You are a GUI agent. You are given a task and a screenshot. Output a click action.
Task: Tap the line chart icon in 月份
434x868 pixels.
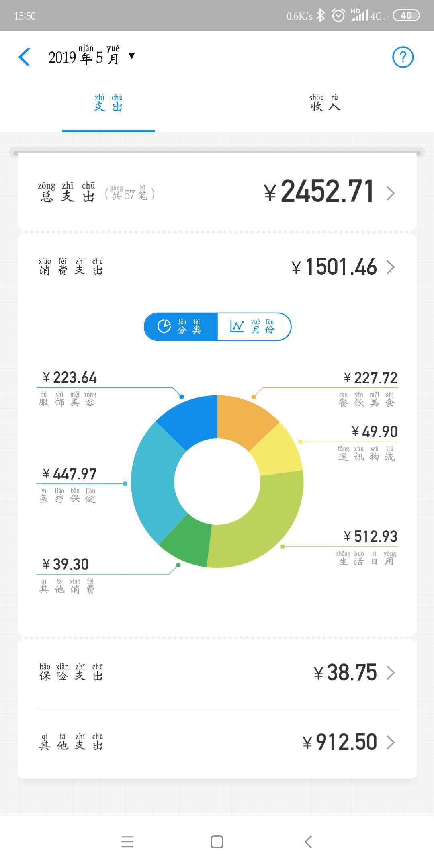point(237,326)
